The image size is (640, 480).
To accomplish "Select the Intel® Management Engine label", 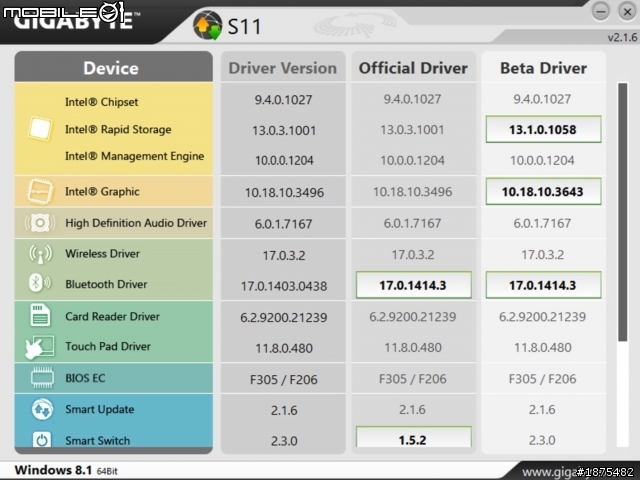I will [134, 156].
